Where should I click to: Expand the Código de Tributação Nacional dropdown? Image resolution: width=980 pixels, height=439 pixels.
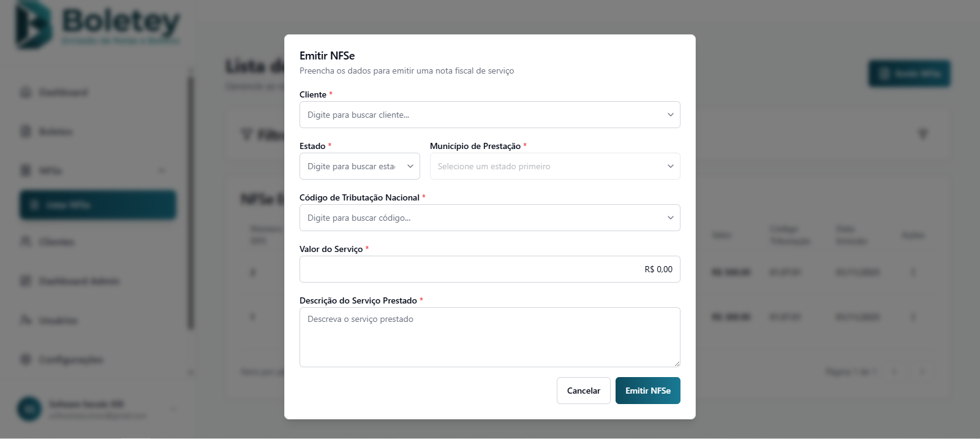[489, 218]
